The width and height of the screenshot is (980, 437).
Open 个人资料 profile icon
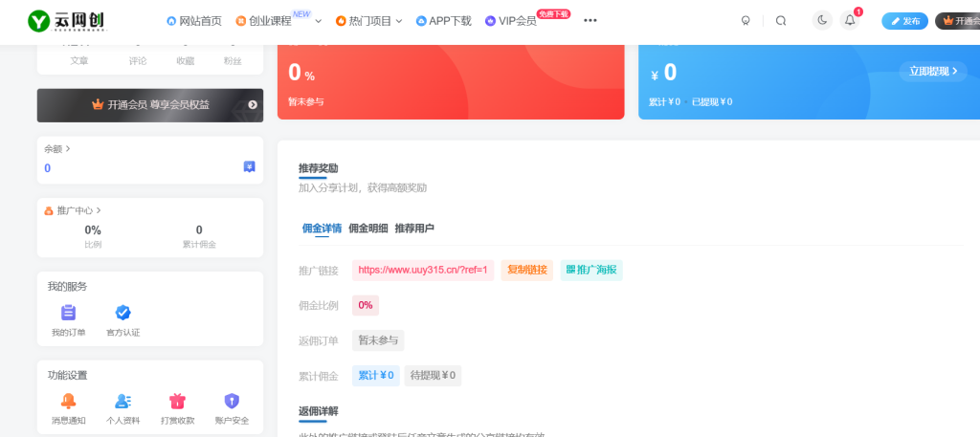point(123,401)
